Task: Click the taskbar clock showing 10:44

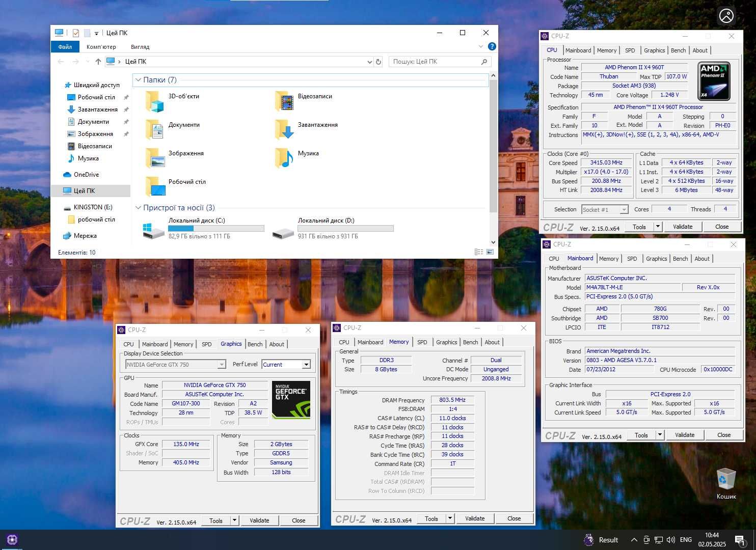Action: (712, 540)
